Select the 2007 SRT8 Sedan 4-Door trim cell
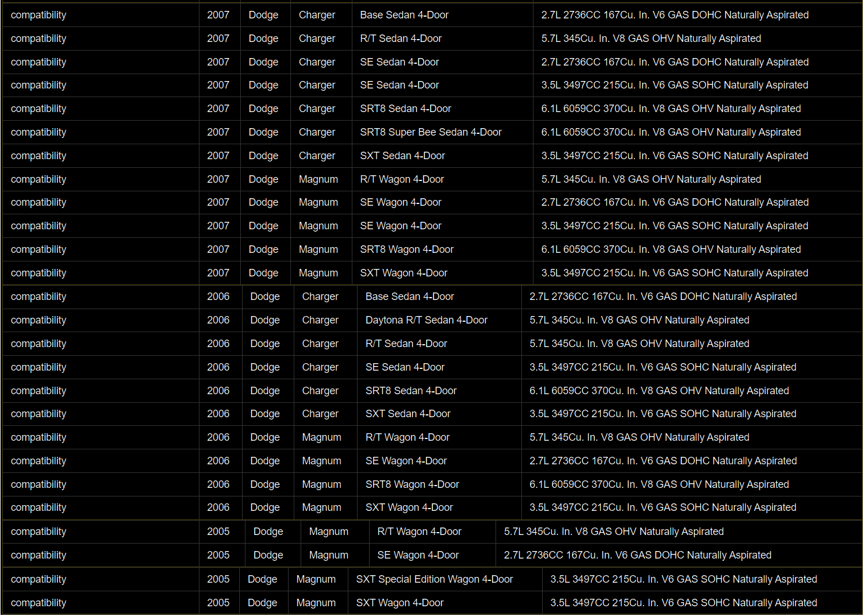 (405, 109)
